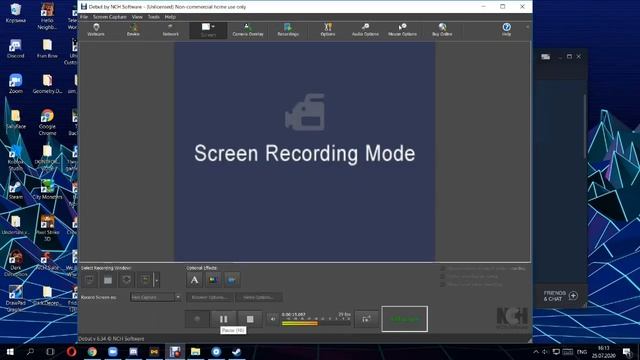Screen dimensions: 640x360
Task: Toggle the second checkbox at bottom right
Action: tap(442, 276)
